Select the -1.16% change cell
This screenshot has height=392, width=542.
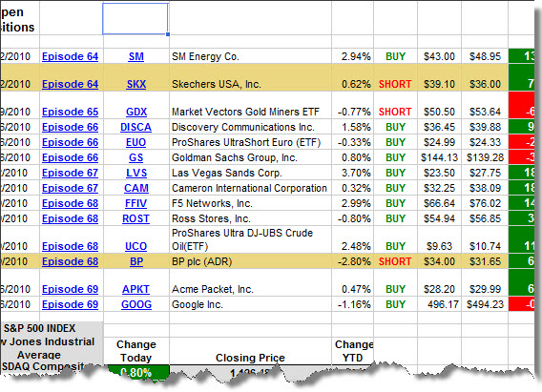352,304
